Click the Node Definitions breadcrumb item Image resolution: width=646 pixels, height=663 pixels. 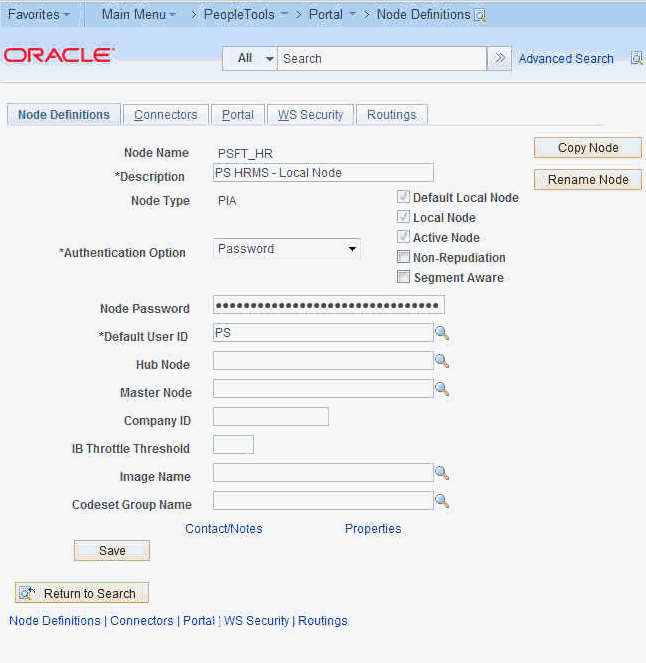tap(424, 14)
